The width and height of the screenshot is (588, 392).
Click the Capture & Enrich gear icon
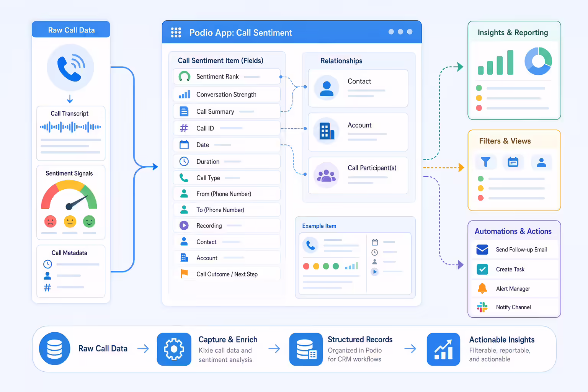[x=174, y=349]
